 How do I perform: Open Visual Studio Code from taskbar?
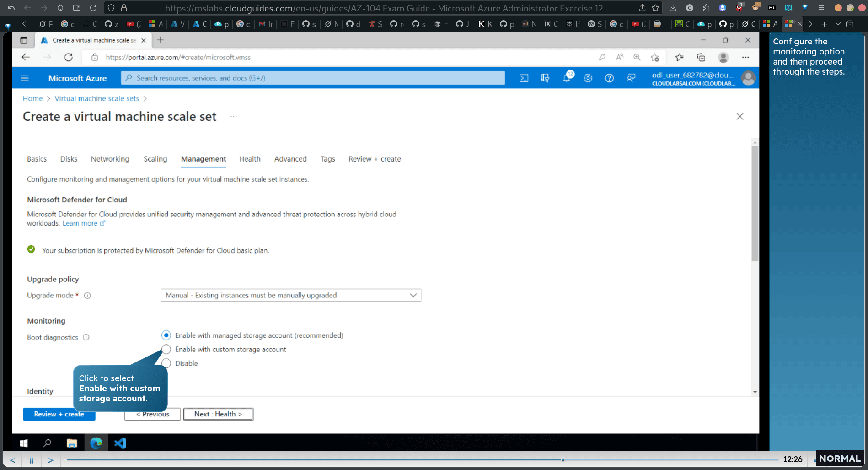point(120,443)
